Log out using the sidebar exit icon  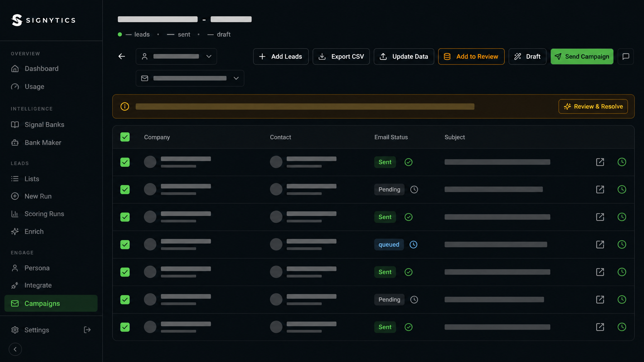coord(87,330)
